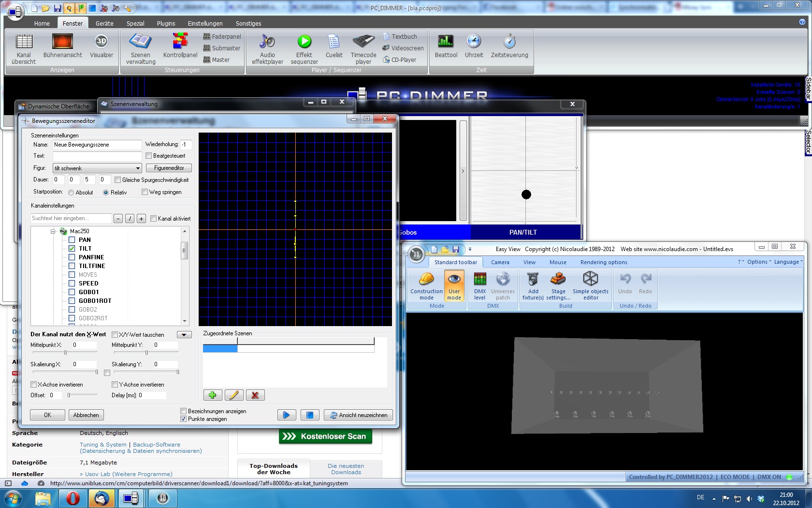Open the Uhrzeit clock

pos(474,46)
